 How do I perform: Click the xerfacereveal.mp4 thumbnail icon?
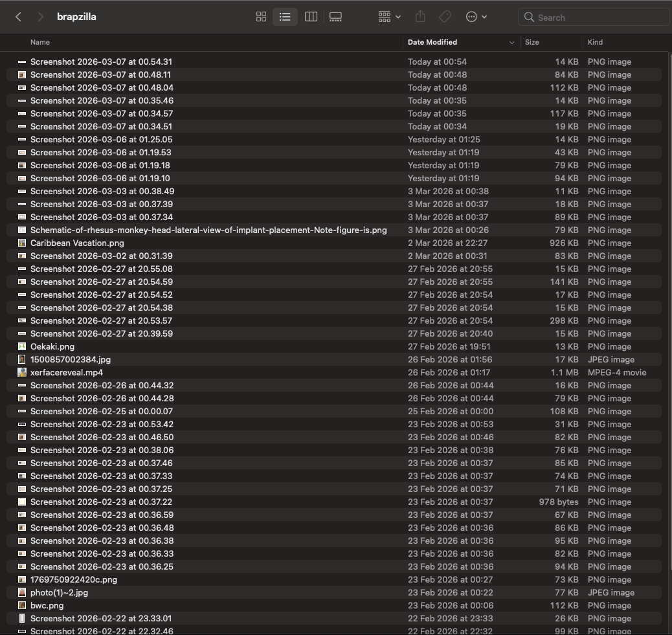22,372
